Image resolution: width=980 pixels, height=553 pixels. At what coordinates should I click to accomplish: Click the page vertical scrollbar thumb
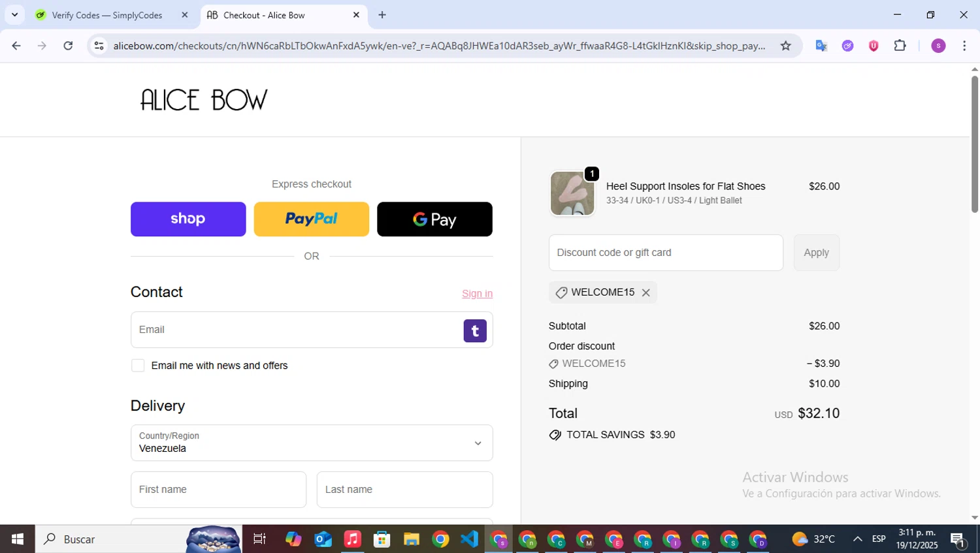(975, 144)
